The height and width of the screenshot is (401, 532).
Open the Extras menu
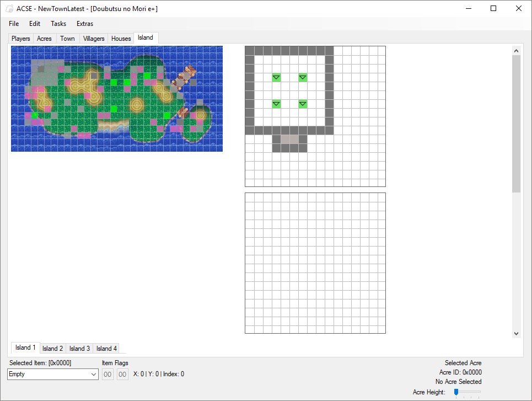(x=85, y=23)
